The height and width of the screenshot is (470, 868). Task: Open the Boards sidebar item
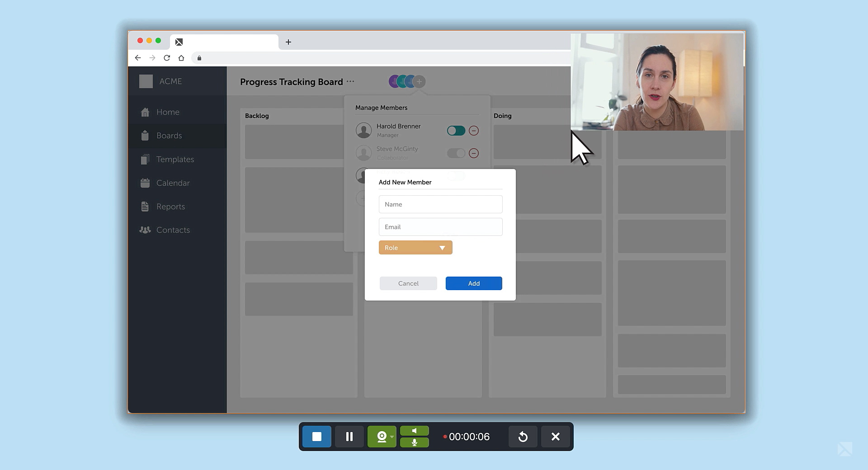(x=169, y=136)
